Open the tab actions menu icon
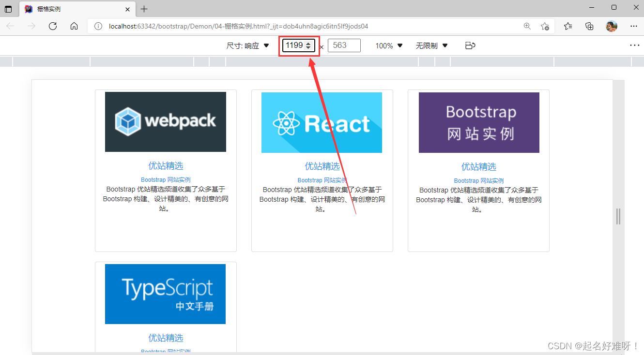Image resolution: width=644 pixels, height=355 pixels. click(8, 9)
